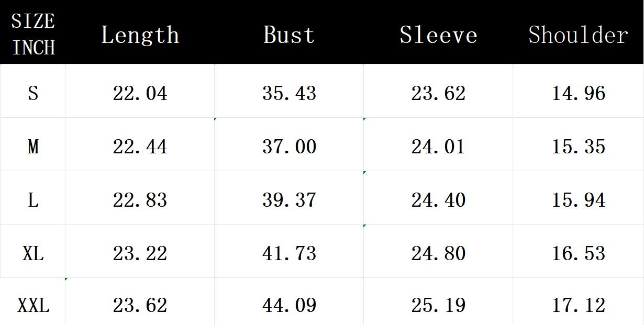Image resolution: width=644 pixels, height=325 pixels.
Task: Click the M size row label
Action: (33, 147)
